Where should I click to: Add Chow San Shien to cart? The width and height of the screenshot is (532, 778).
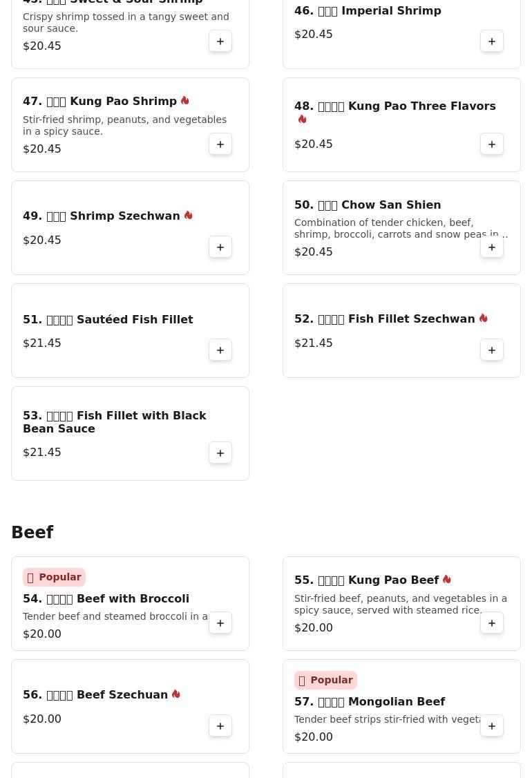[x=492, y=247]
